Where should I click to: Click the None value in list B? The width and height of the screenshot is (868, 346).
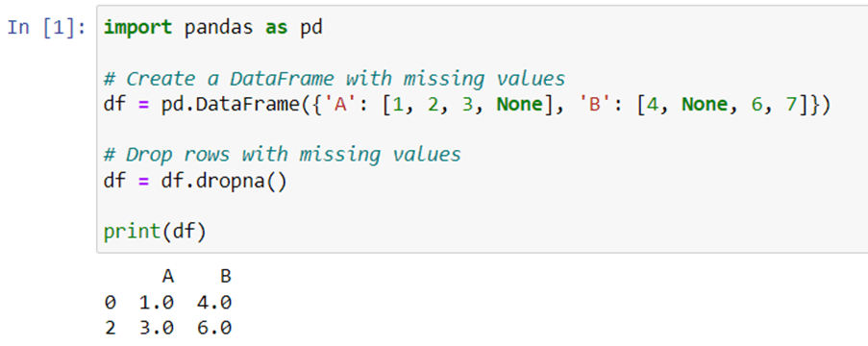[705, 105]
